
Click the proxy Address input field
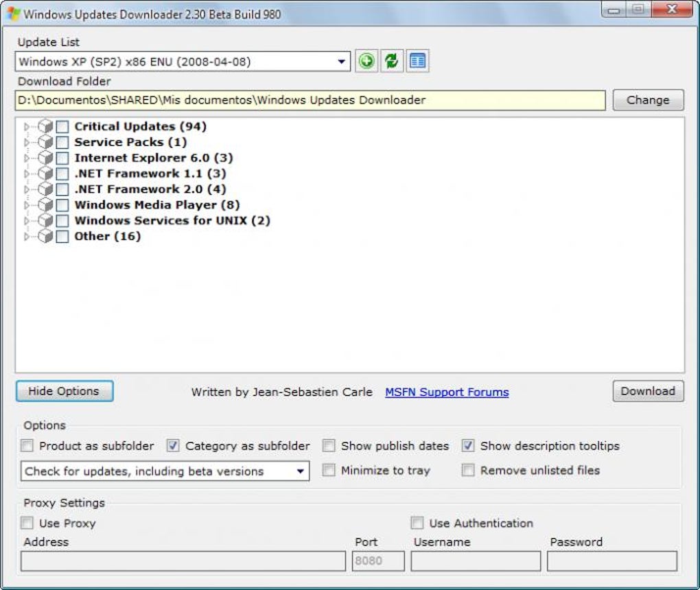pos(183,561)
